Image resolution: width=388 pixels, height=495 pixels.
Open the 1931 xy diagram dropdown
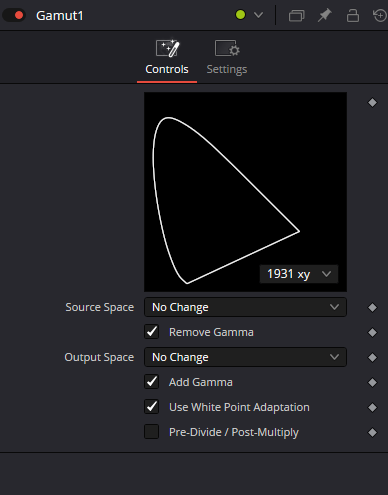click(299, 274)
